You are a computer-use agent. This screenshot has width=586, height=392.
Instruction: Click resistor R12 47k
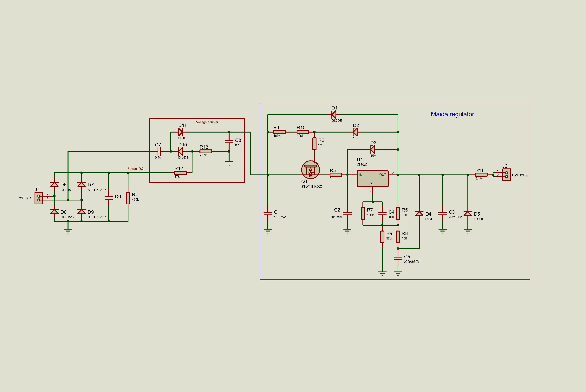[180, 173]
